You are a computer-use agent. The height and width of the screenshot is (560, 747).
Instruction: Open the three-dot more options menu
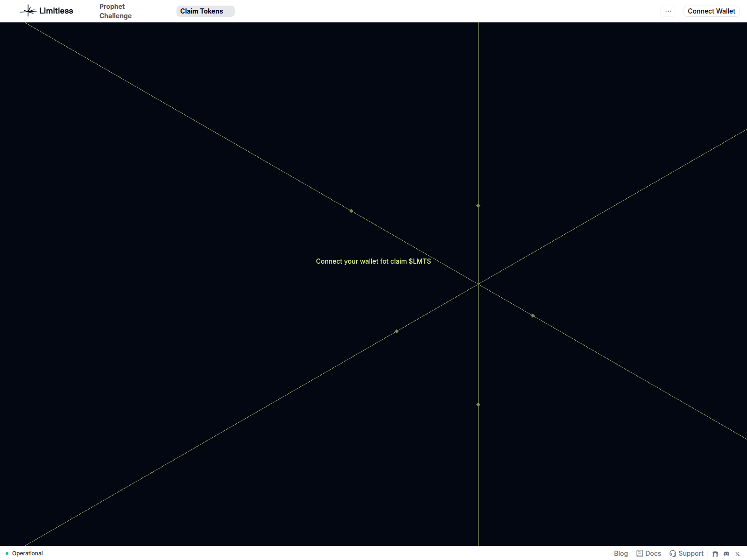point(668,11)
